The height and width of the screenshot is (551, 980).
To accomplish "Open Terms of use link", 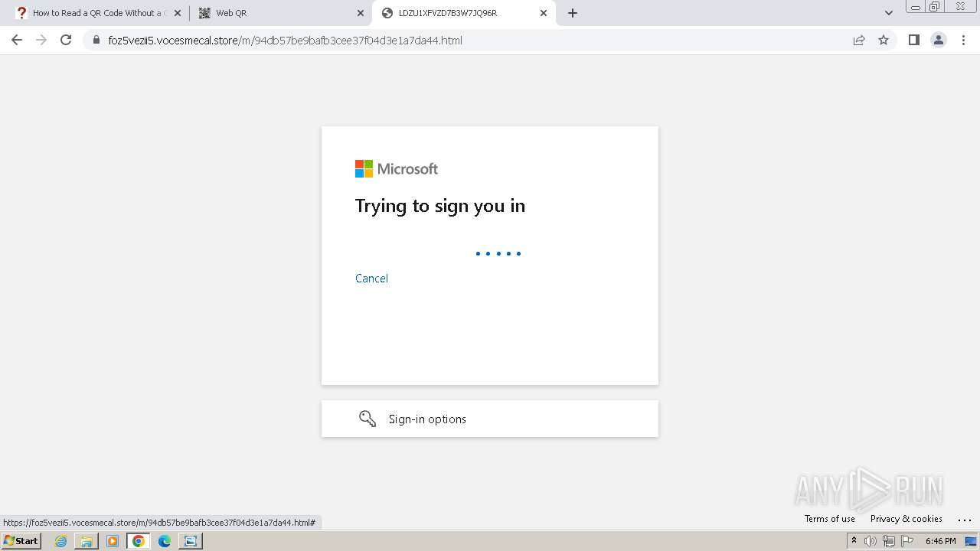I will pyautogui.click(x=830, y=519).
